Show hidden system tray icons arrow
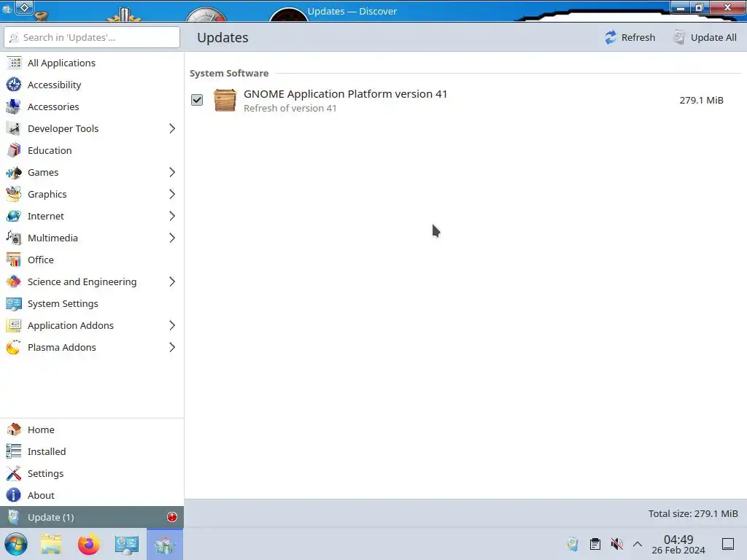The height and width of the screenshot is (560, 747). [x=638, y=544]
